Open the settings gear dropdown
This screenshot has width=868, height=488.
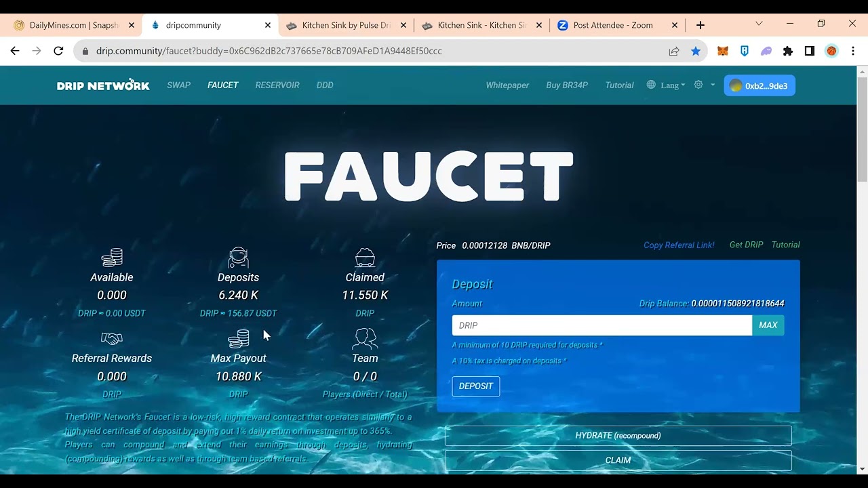point(704,85)
